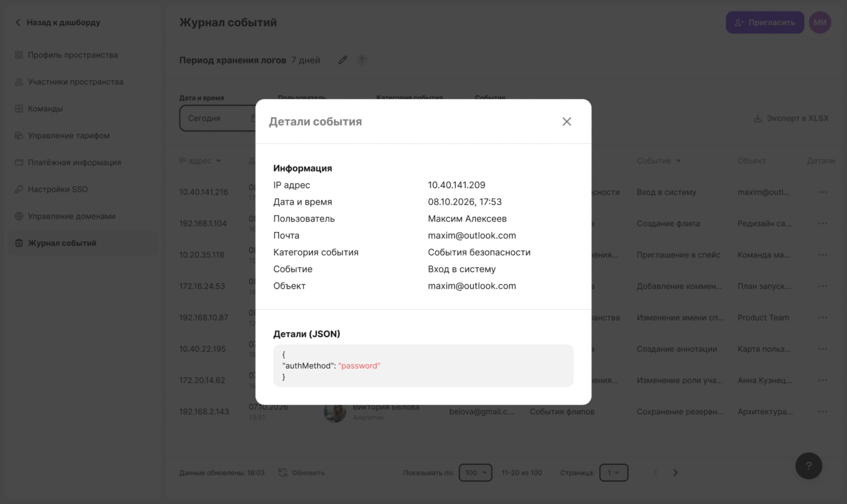Sort by IP адрес column
Screen dimensions: 847x504
200,161
